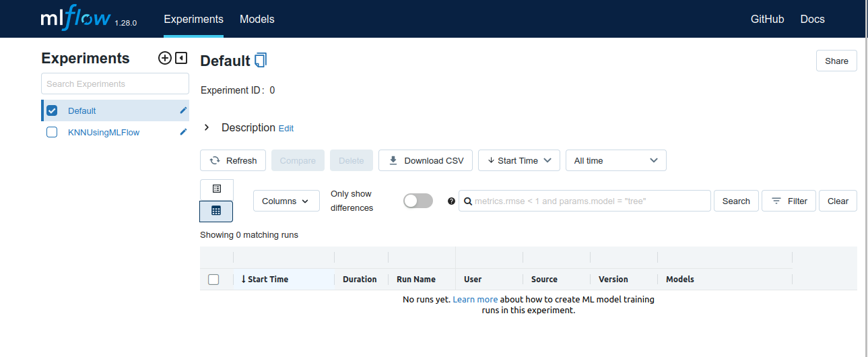Focus the runs search query field
Viewport: 868px width, 357px height.
[585, 201]
